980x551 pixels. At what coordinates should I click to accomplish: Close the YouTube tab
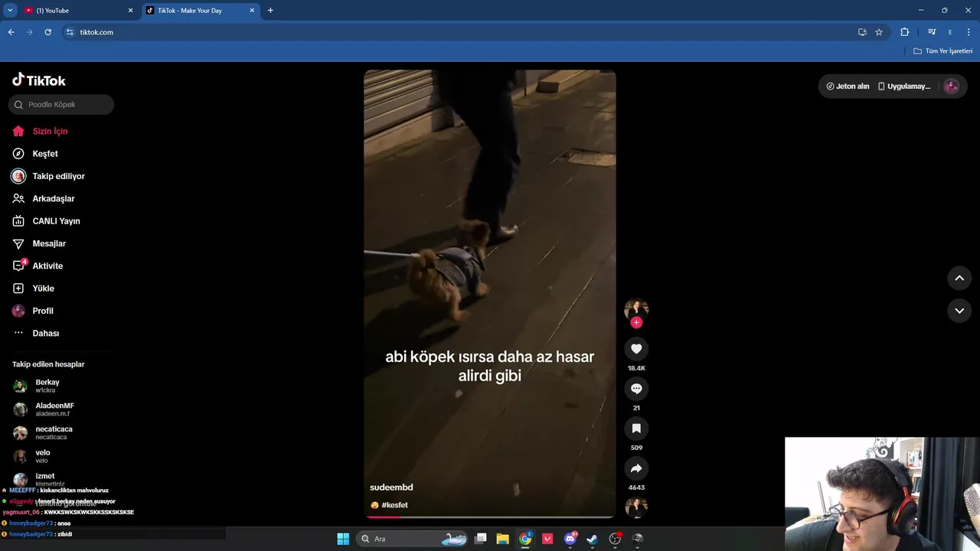130,11
